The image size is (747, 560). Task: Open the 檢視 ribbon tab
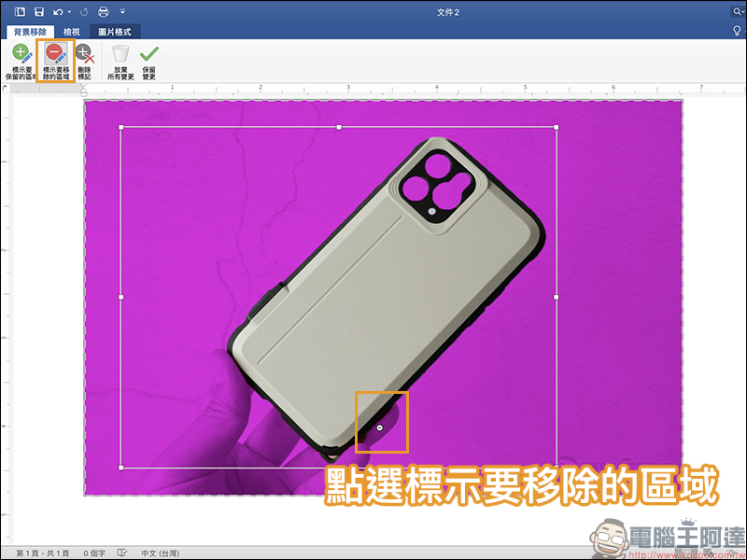tap(72, 32)
